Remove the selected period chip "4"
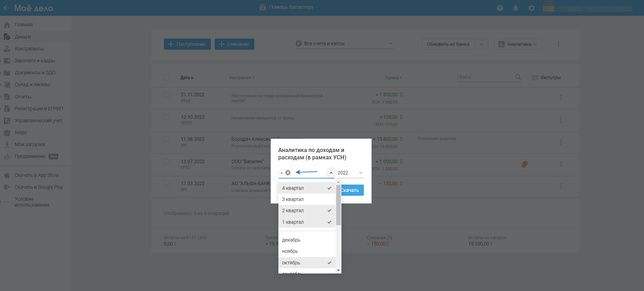 pos(288,173)
